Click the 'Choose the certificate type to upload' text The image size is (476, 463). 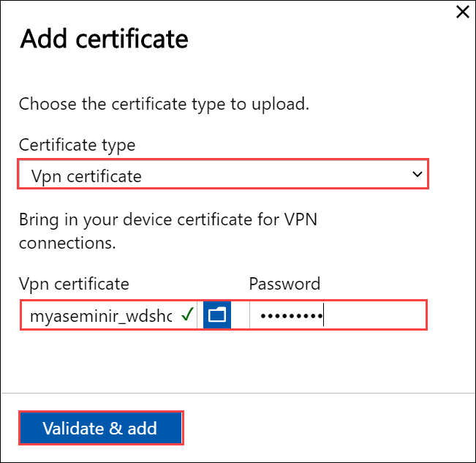[164, 104]
